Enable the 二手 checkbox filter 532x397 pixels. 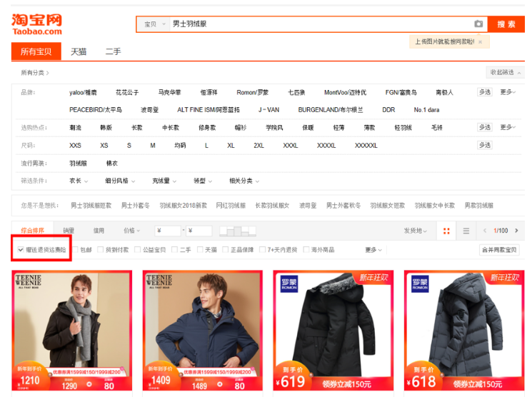coord(174,249)
